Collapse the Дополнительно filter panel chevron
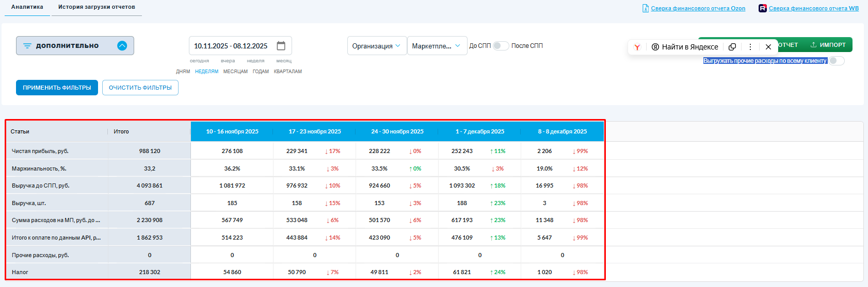868x287 pixels. [x=122, y=46]
